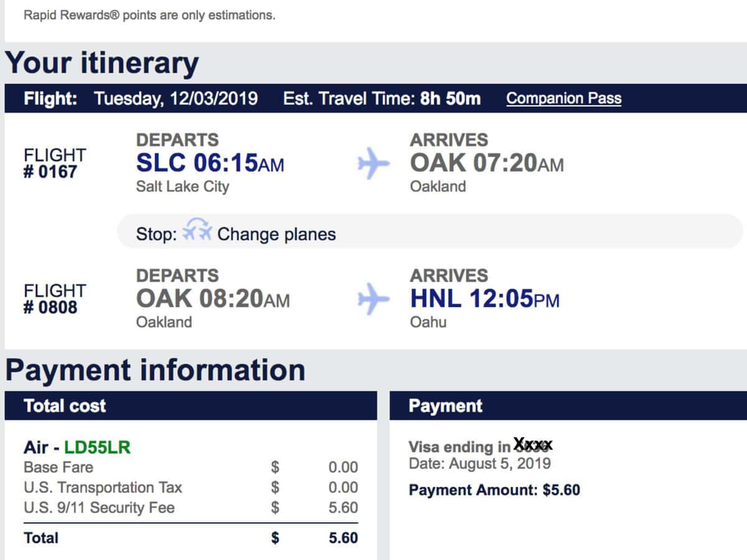747x560 pixels.
Task: Click the Change planes stop icon
Action: point(197,233)
